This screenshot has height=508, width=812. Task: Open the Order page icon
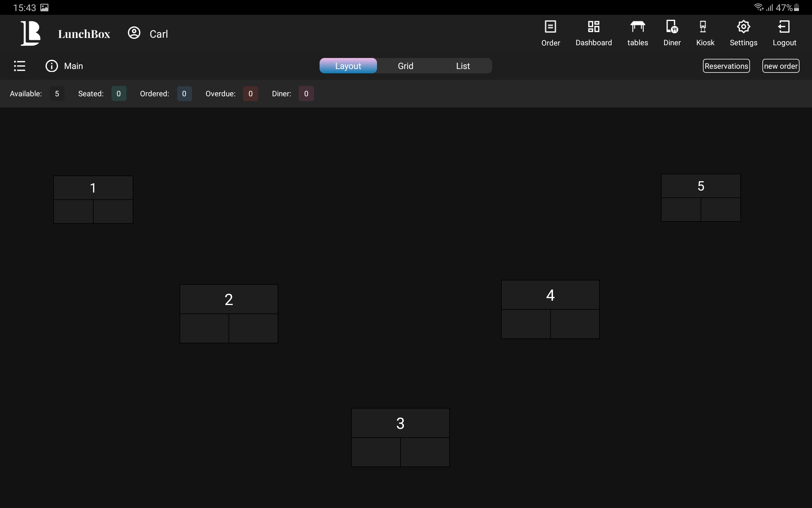[x=550, y=27]
